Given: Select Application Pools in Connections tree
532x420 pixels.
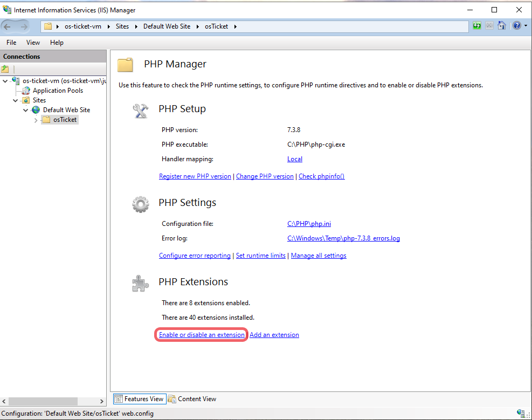Looking at the screenshot, I should click(58, 91).
